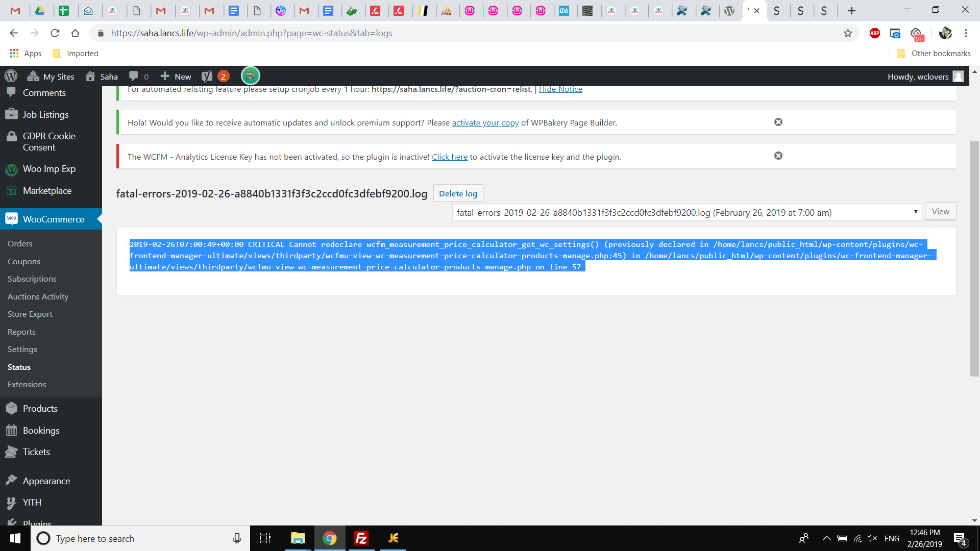Image resolution: width=980 pixels, height=551 pixels.
Task: Go back to the previous page
Action: click(14, 33)
